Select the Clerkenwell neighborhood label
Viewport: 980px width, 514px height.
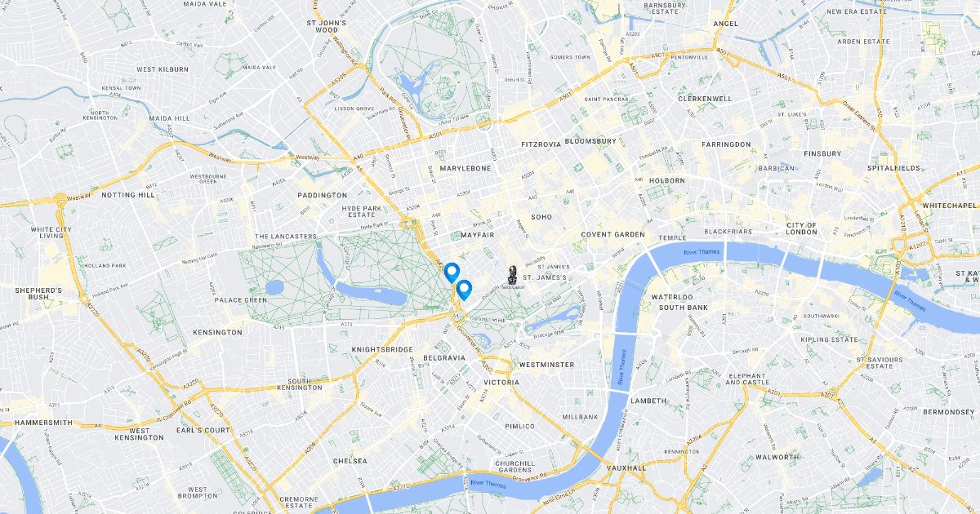click(705, 99)
